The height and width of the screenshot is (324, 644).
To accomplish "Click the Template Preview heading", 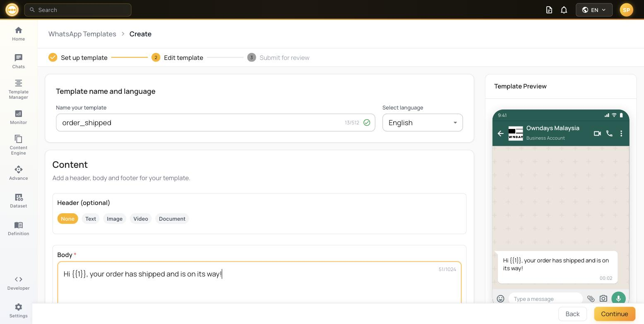I will pyautogui.click(x=520, y=86).
